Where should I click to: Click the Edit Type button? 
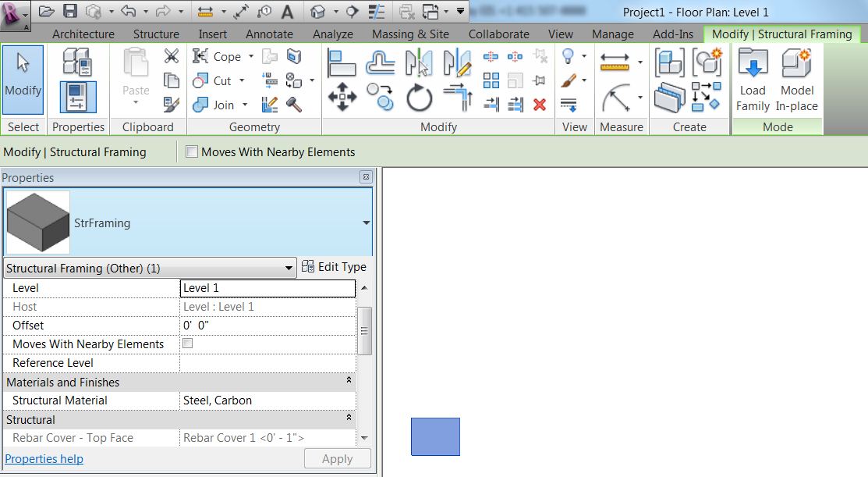click(x=334, y=266)
